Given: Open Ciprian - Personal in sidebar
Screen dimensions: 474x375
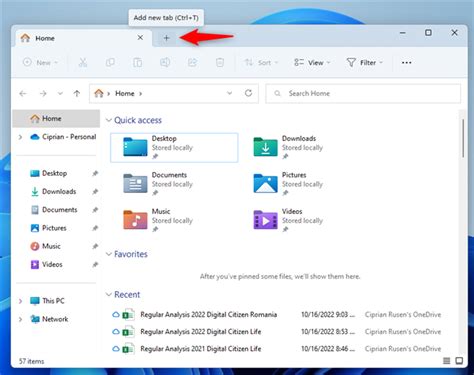Looking at the screenshot, I should tap(63, 137).
